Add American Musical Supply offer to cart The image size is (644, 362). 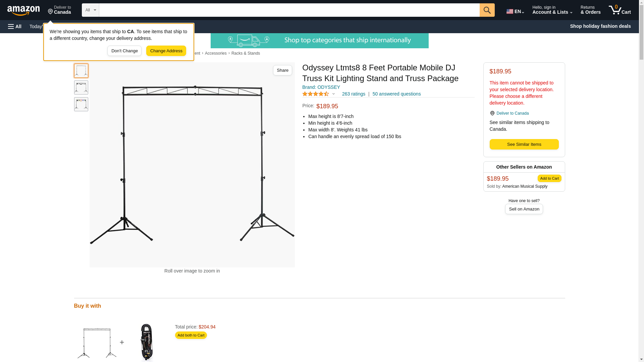pos(549,178)
